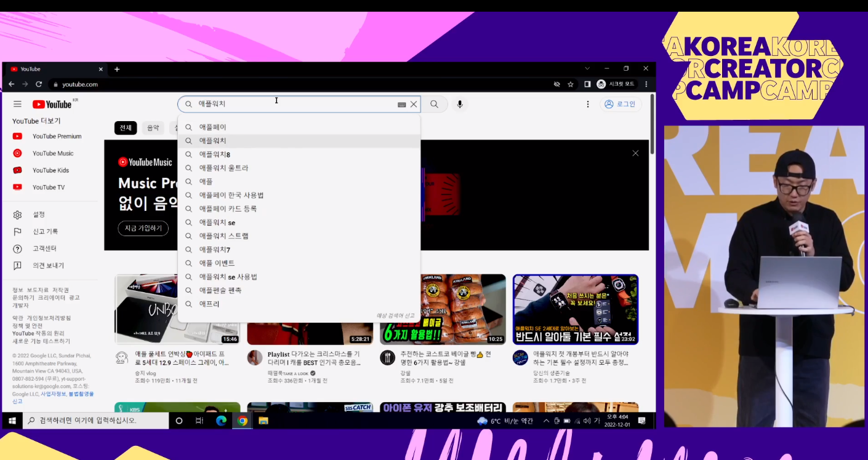Open File Explorer from taskbar
This screenshot has height=460, width=868.
click(x=263, y=421)
